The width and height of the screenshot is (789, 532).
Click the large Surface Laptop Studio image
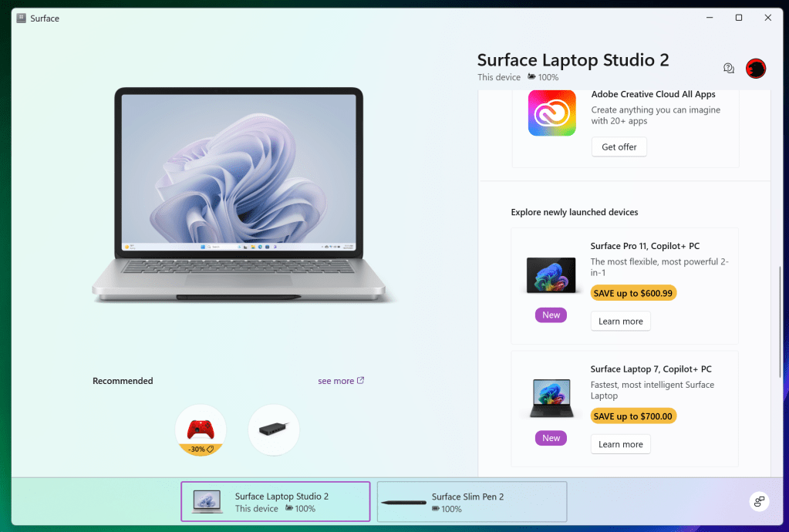pos(238,195)
